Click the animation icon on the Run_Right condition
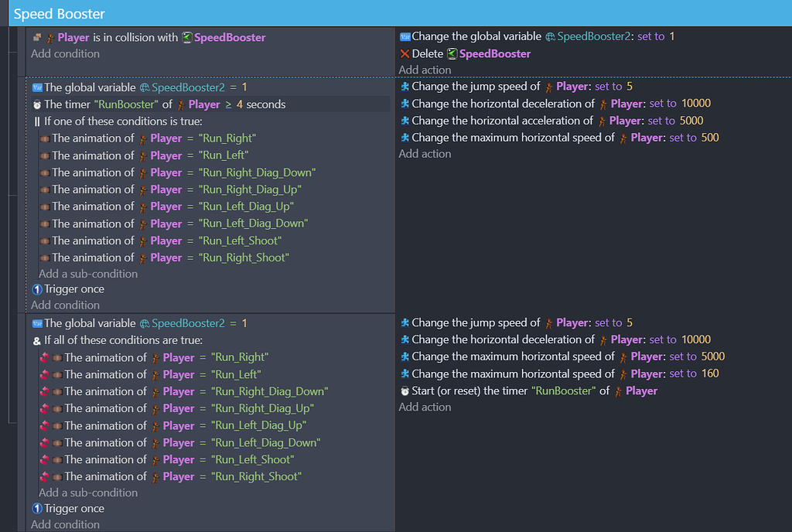Viewport: 792px width, 532px height. (x=45, y=138)
